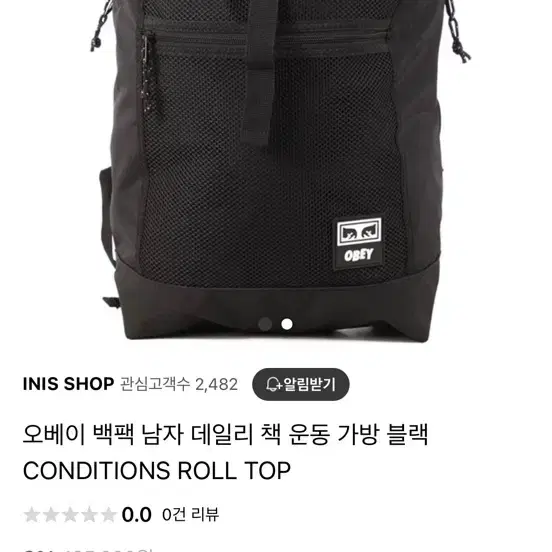Viewport: 552px width, 552px height.
Task: Tap the second rating star
Action: click(51, 515)
